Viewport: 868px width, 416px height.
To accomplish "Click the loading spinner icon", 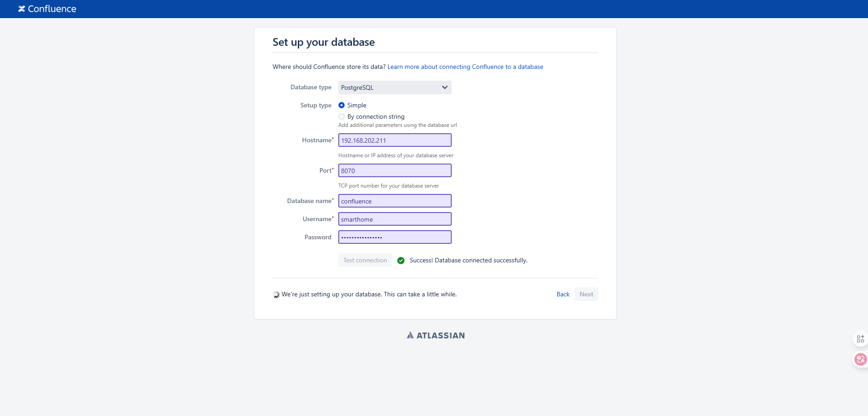I will [x=276, y=295].
